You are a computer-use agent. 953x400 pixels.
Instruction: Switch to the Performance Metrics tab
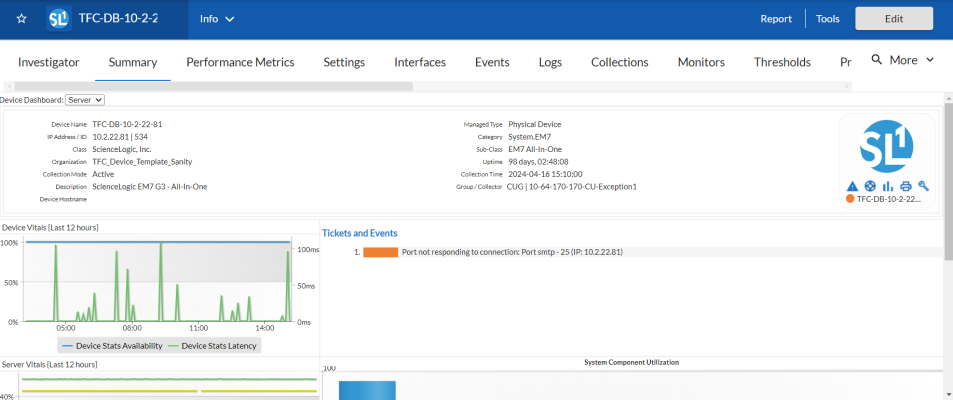tap(240, 62)
